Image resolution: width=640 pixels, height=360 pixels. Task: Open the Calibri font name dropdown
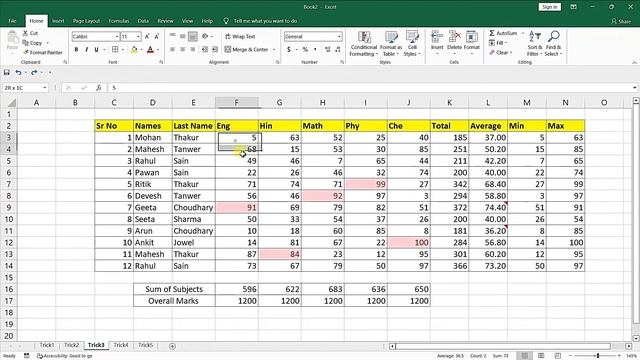tap(117, 37)
